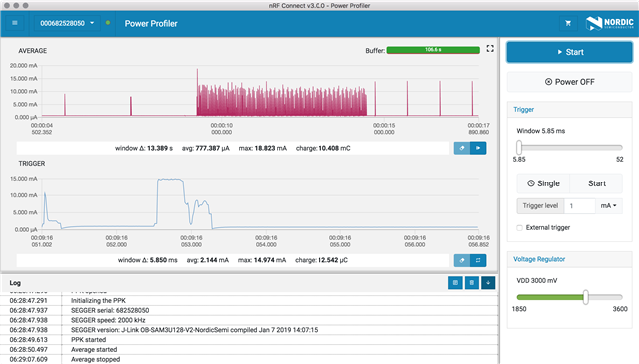Screen dimensions: 639x364
Task: Clear the log with trash icon
Action: (472, 283)
